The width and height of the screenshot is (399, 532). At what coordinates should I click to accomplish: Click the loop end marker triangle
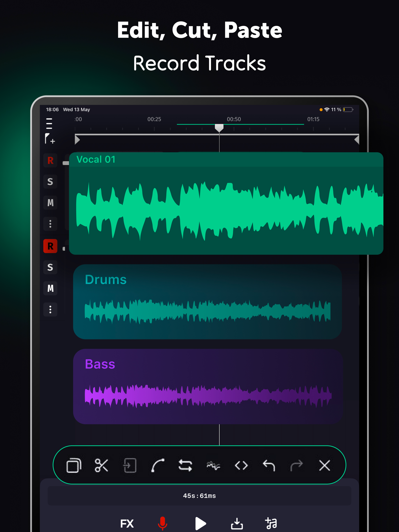coord(357,140)
